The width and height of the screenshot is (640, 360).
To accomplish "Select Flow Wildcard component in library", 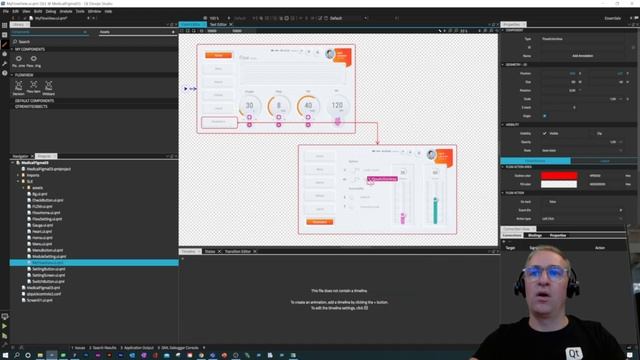I will [49, 87].
